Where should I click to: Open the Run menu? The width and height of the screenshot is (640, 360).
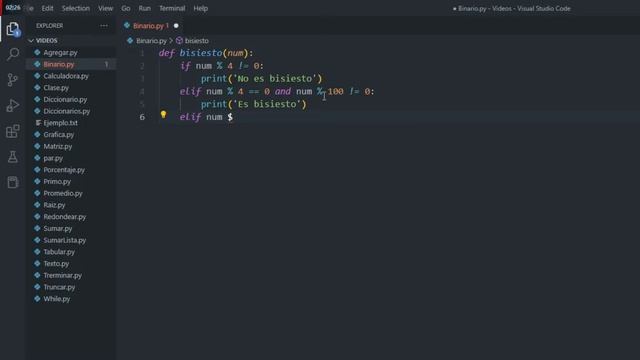(144, 8)
